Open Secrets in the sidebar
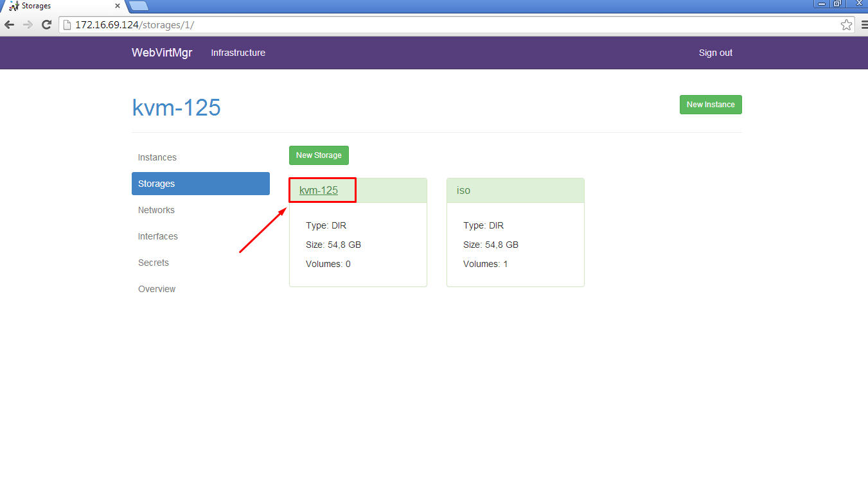Image resolution: width=868 pixels, height=477 pixels. tap(200, 263)
